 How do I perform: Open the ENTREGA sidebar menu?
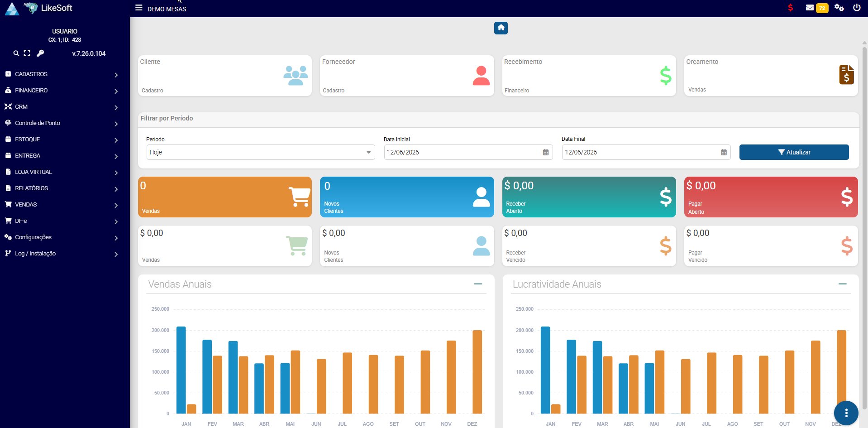point(65,156)
